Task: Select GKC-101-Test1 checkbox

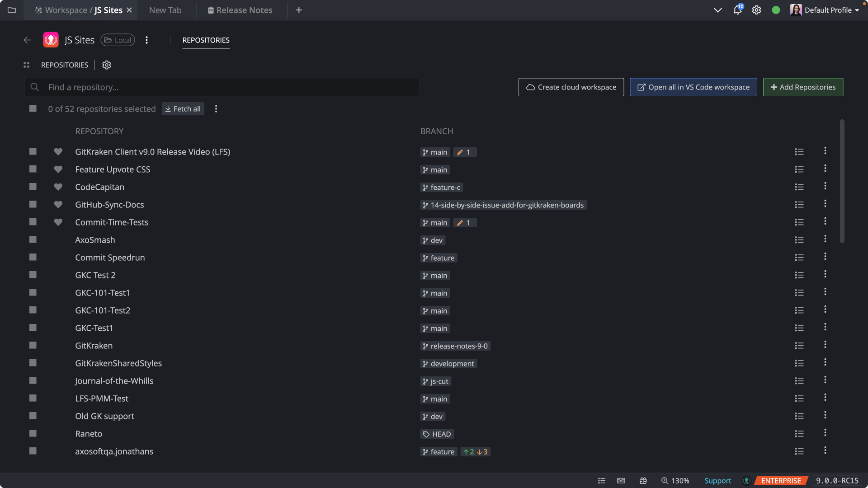Action: point(33,292)
